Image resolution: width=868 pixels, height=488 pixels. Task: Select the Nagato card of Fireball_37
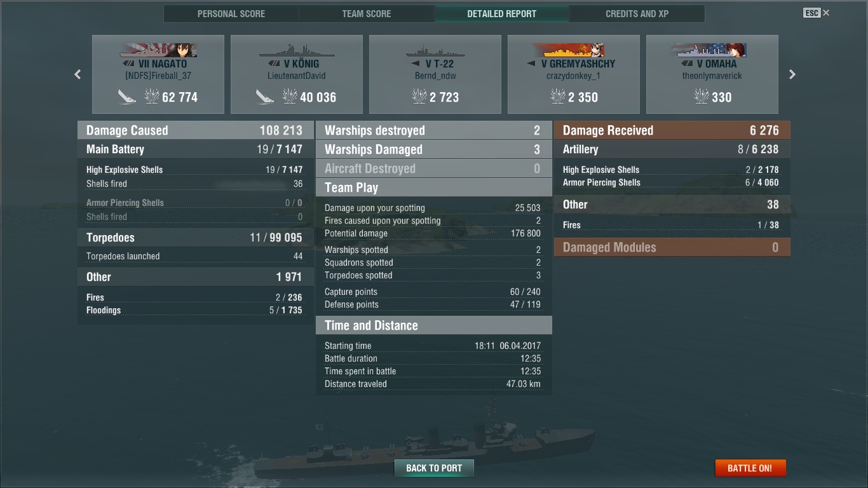pos(158,74)
